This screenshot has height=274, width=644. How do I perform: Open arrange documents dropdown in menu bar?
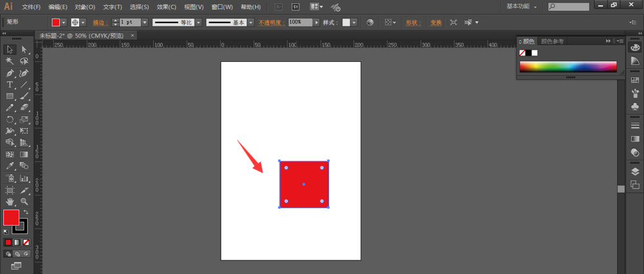point(316,6)
